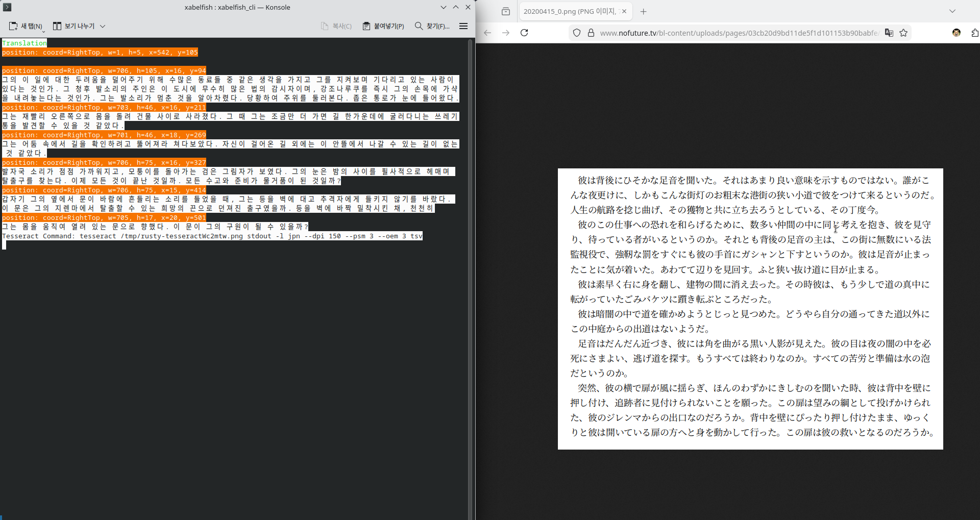Expand the New Tab button dropdown arrow

[43, 31]
